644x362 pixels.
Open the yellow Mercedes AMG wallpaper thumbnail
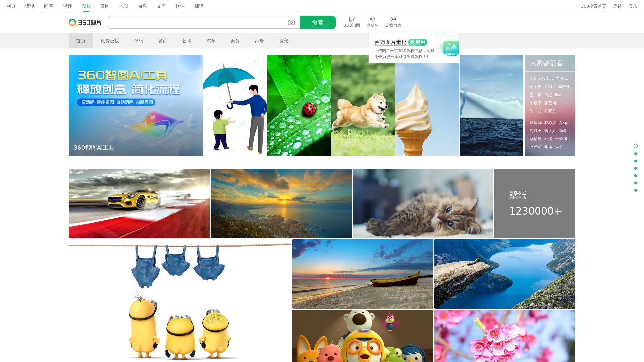click(x=139, y=203)
